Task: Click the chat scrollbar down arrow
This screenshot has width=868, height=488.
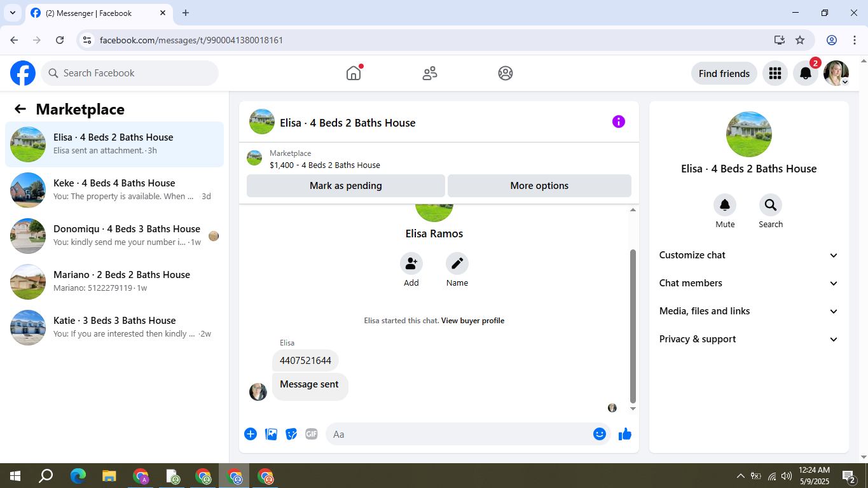Action: pyautogui.click(x=633, y=408)
